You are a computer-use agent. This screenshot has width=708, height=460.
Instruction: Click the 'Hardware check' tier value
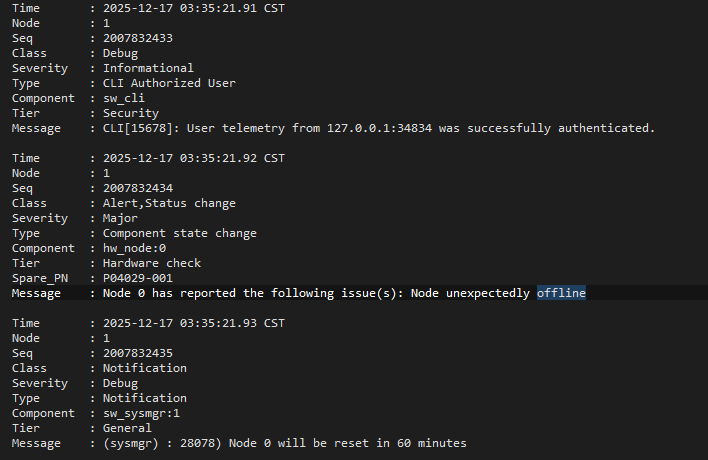click(x=152, y=263)
